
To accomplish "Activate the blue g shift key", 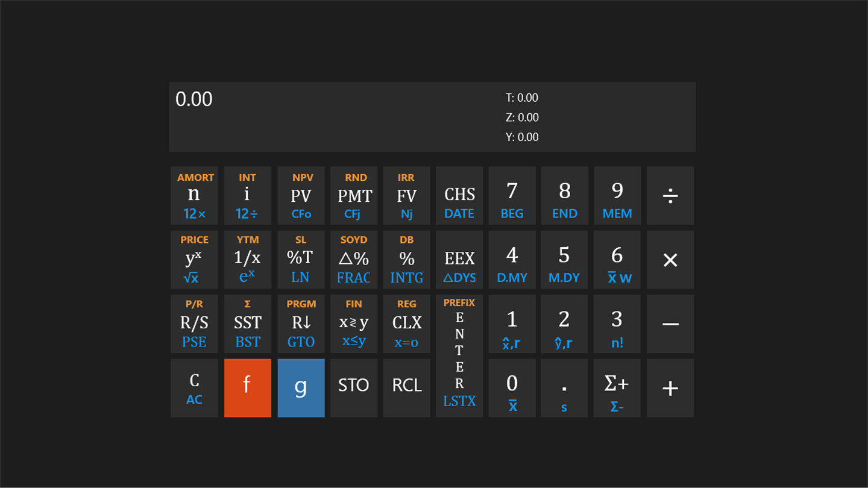I will click(301, 387).
